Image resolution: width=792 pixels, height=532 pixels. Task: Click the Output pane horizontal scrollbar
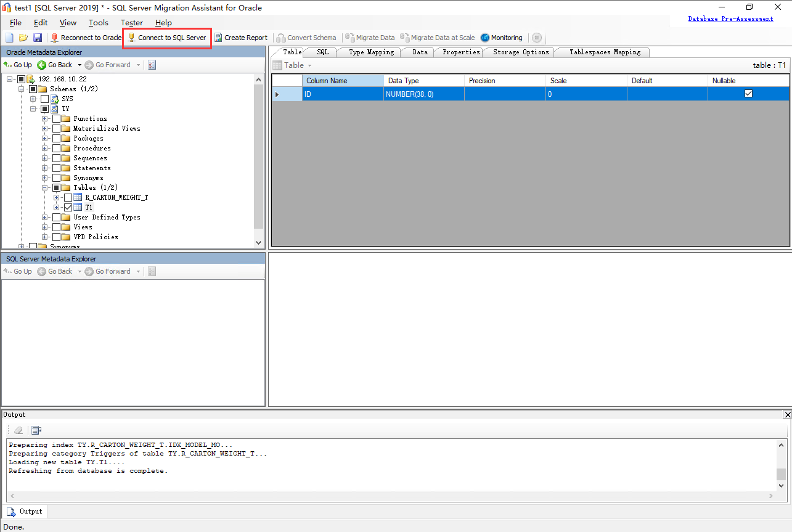pos(392,496)
